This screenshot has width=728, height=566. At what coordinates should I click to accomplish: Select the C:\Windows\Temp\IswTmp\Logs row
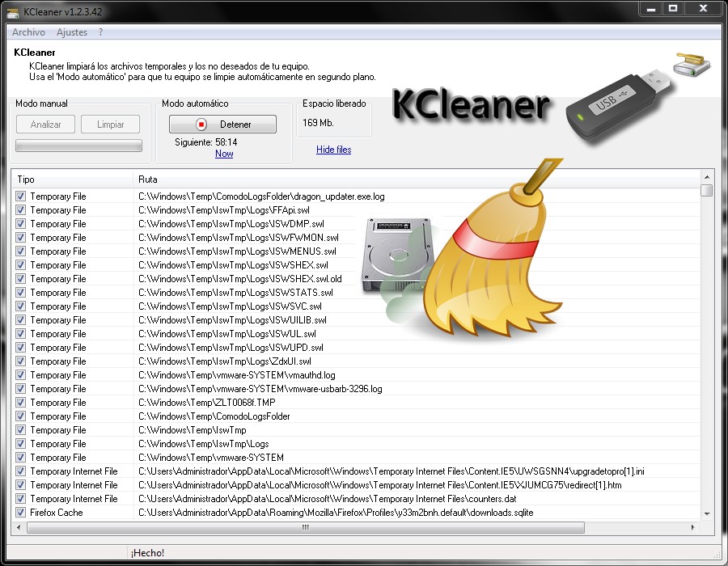coord(356,444)
